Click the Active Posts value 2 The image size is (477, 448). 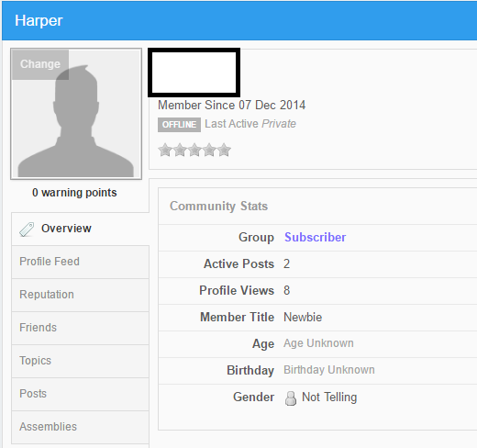[x=286, y=263]
